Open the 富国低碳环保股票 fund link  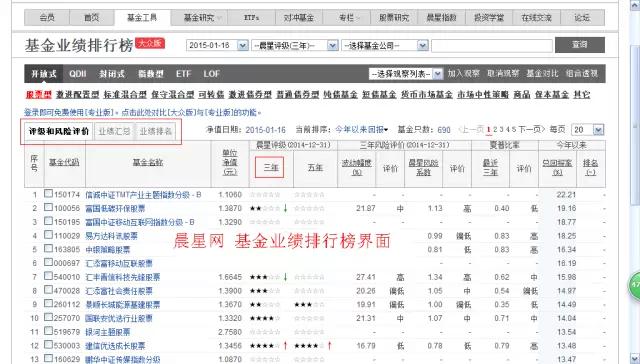pyautogui.click(x=115, y=209)
